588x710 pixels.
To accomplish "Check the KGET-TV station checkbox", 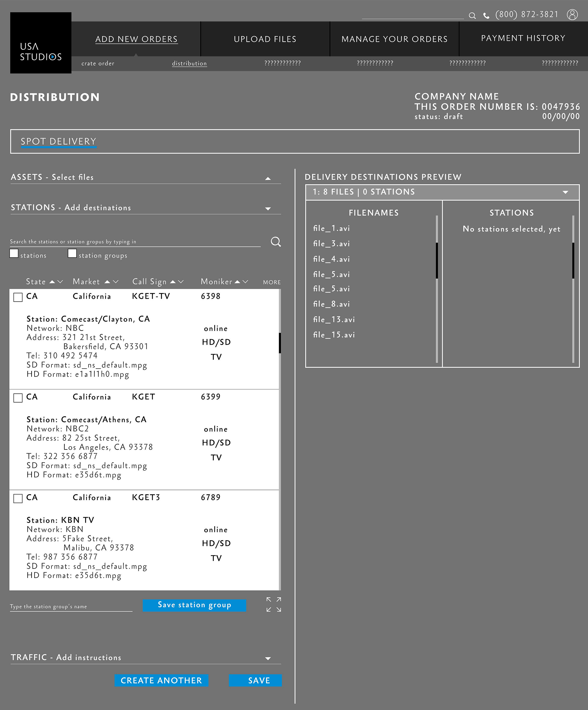I will pos(18,297).
